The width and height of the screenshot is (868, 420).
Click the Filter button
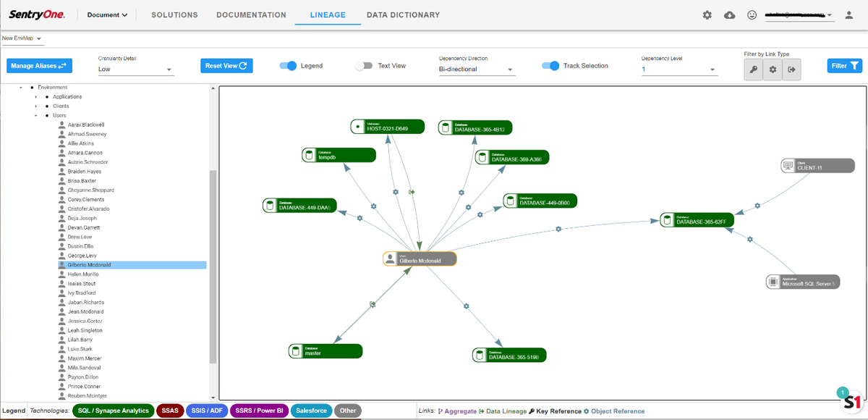coord(845,66)
